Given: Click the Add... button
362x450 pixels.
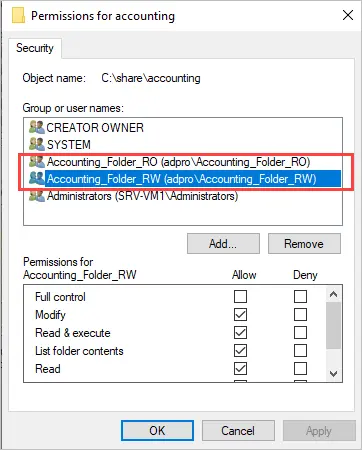Looking at the screenshot, I should tap(223, 244).
